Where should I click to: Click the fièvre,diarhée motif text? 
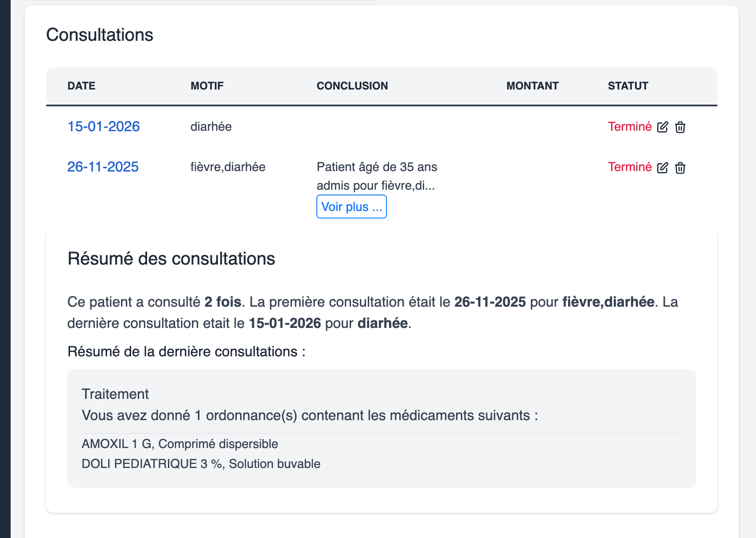[228, 167]
